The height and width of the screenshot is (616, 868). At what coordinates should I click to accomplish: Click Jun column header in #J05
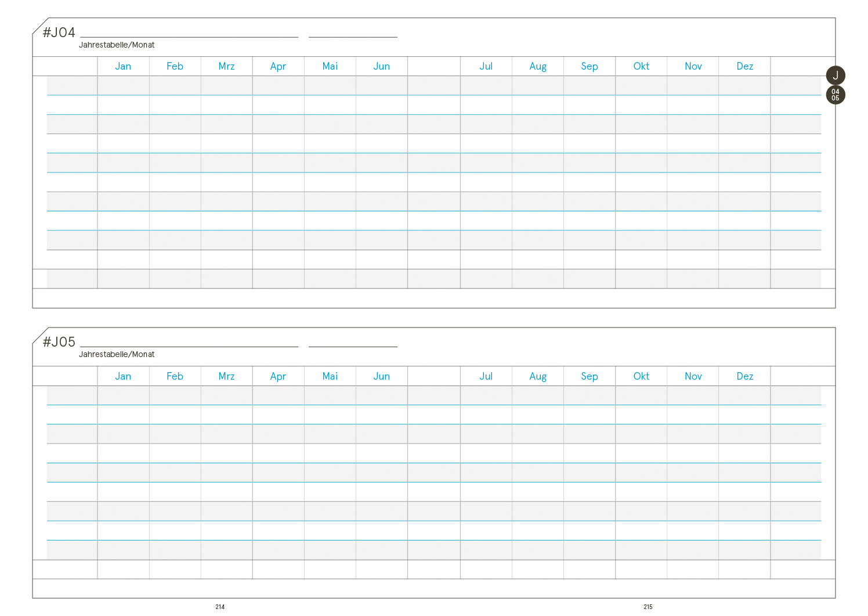click(x=382, y=376)
